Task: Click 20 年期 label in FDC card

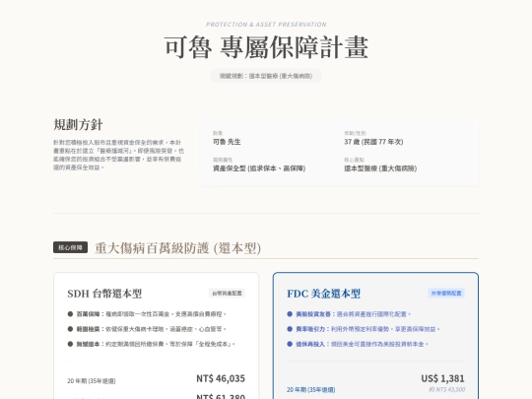Action: [310, 390]
